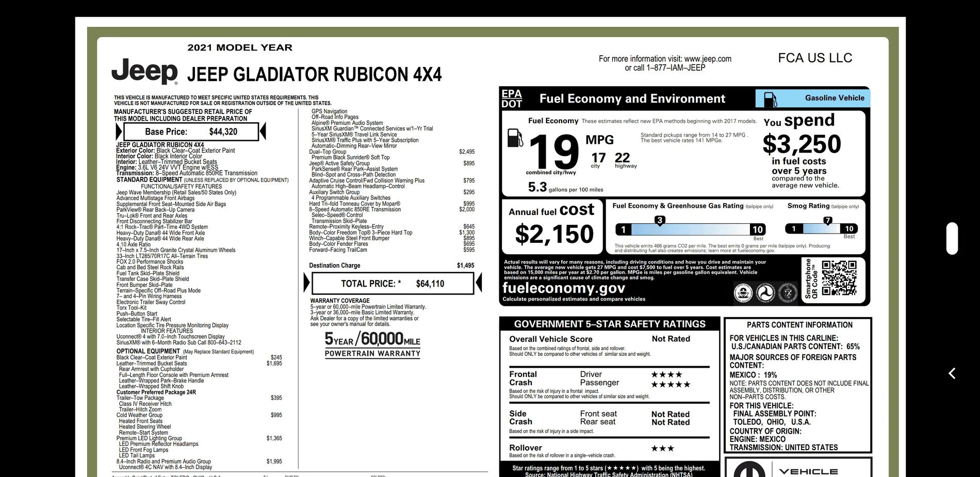The height and width of the screenshot is (477, 980).
Task: Click the Rollover three-star rating
Action: coord(663,448)
